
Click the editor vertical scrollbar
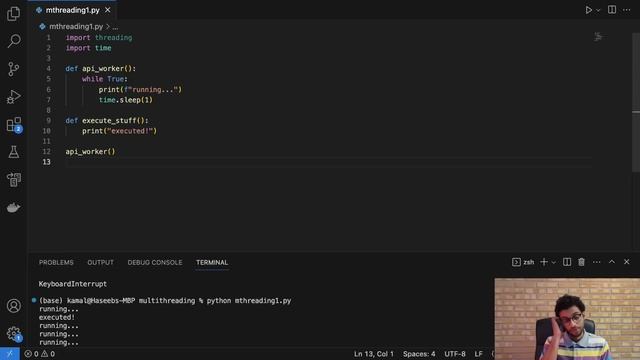pos(636,102)
